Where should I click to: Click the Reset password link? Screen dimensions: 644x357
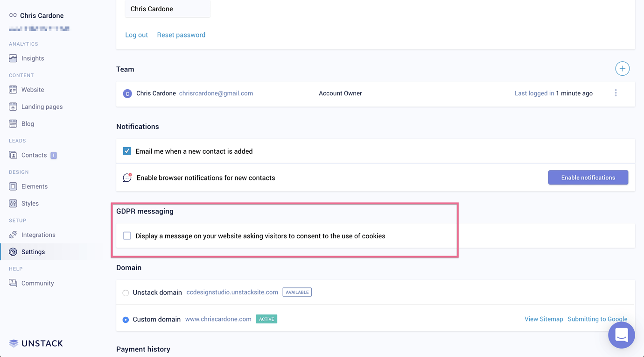tap(181, 35)
